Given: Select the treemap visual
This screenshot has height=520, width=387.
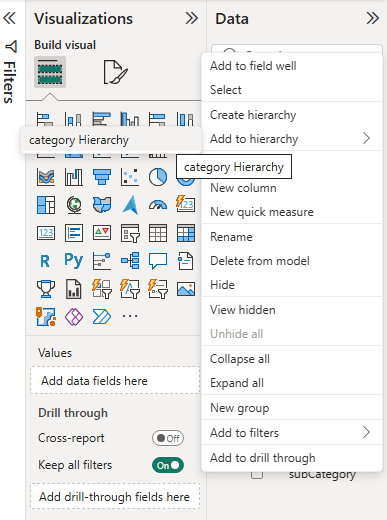Looking at the screenshot, I should click(x=46, y=205).
